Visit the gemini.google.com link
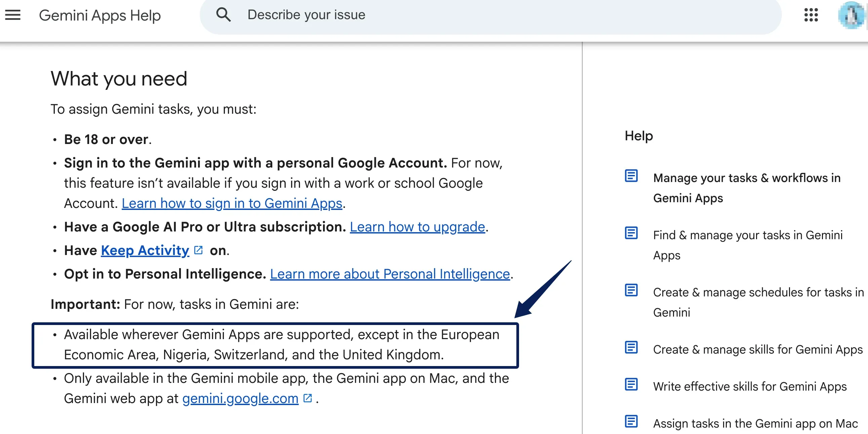The height and width of the screenshot is (434, 868). coord(240,399)
